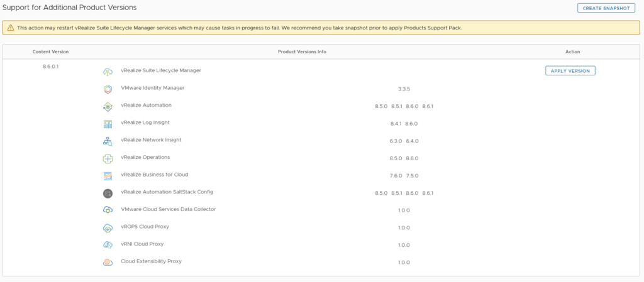This screenshot has width=644, height=282.
Task: Click the vRealize Suite Lifecycle Manager icon
Action: click(x=108, y=72)
